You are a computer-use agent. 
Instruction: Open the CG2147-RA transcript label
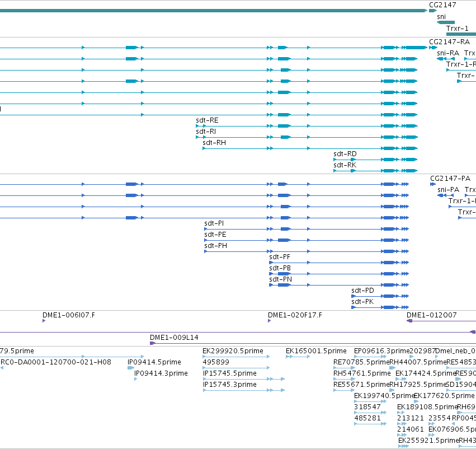[x=449, y=42]
